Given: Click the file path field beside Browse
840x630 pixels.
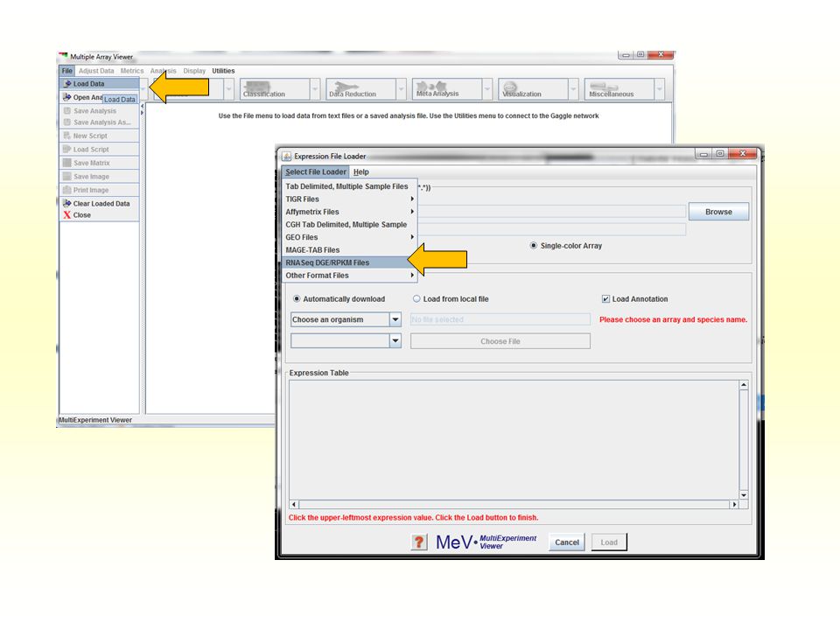Looking at the screenshot, I should click(552, 212).
